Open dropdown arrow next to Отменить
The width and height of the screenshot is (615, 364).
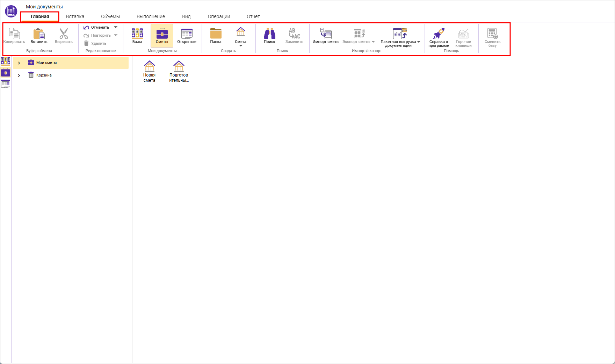(x=116, y=27)
